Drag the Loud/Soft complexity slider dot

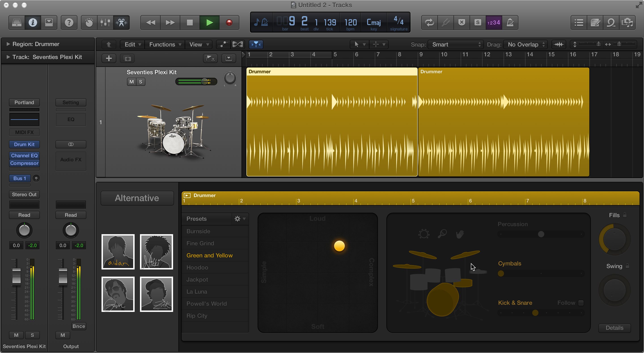tap(338, 246)
